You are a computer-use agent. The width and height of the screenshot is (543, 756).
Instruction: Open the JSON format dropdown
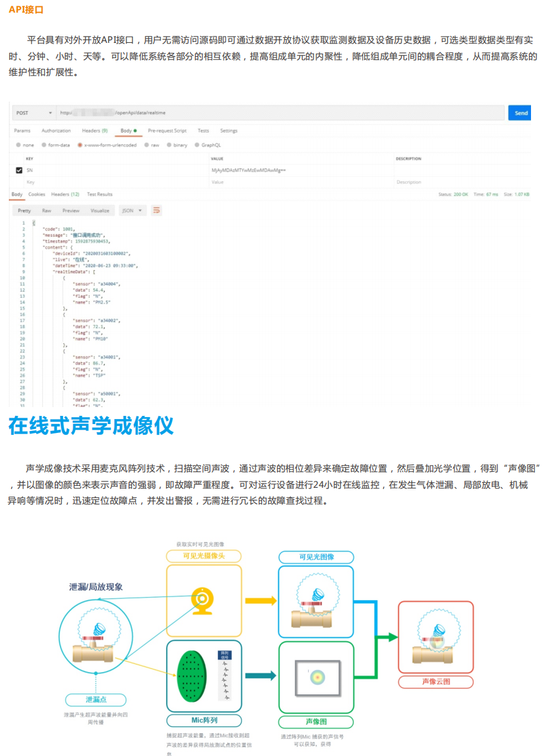pyautogui.click(x=132, y=210)
